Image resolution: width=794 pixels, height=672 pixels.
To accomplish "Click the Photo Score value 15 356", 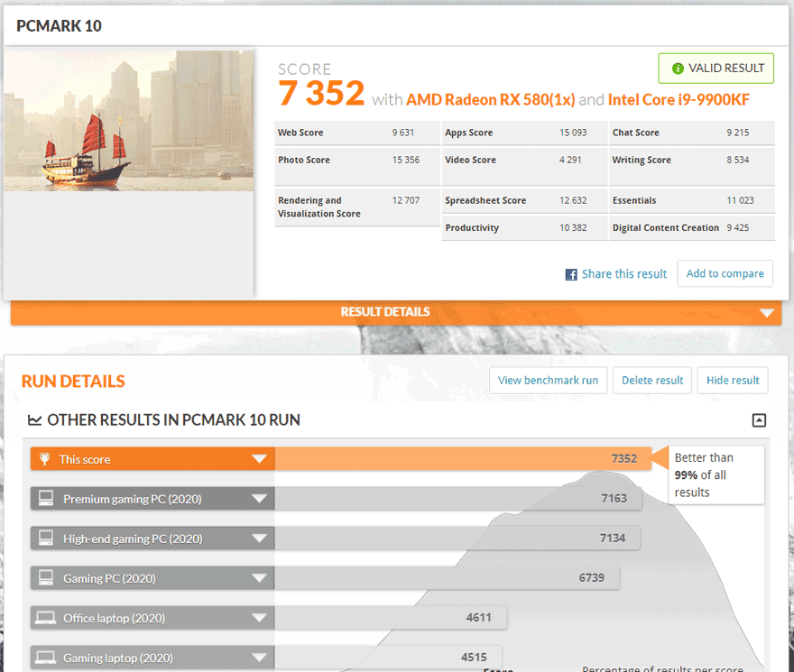I will [406, 160].
